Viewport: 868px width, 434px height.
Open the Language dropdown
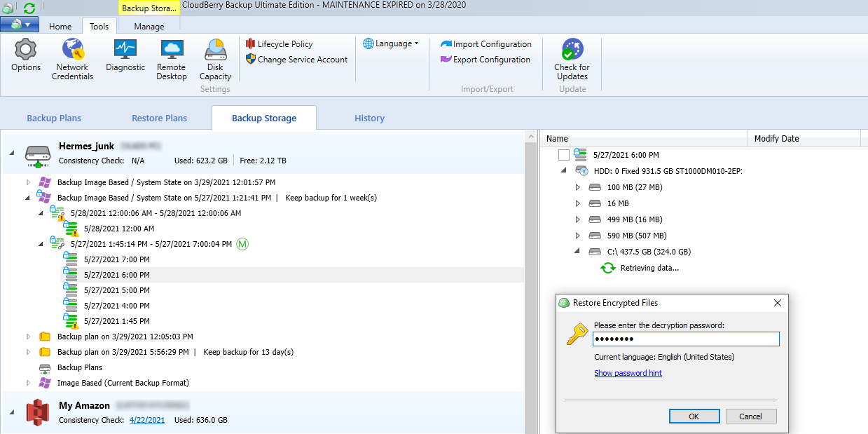pos(390,43)
